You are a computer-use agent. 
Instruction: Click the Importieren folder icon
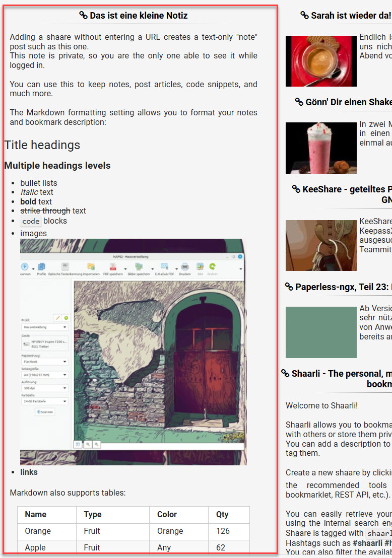[x=91, y=267]
